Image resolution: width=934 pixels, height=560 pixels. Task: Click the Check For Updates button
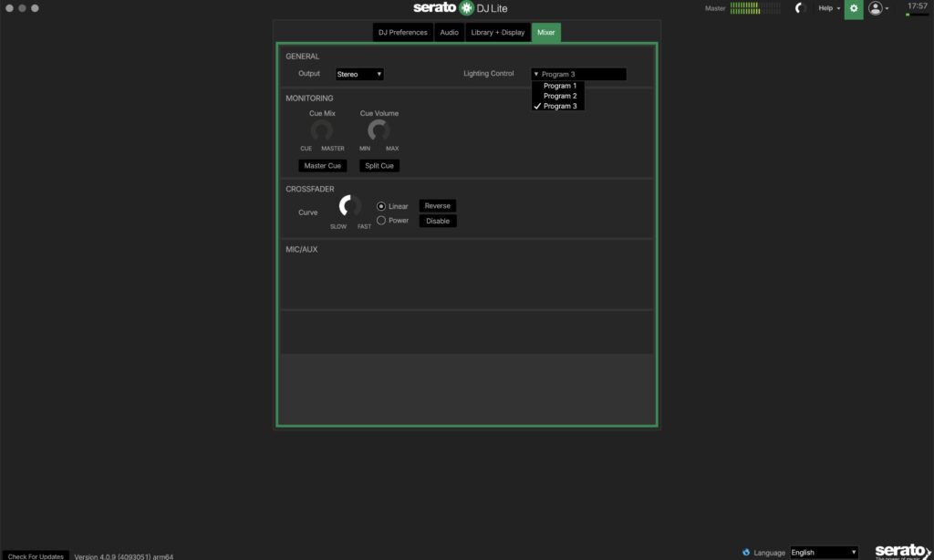36,555
